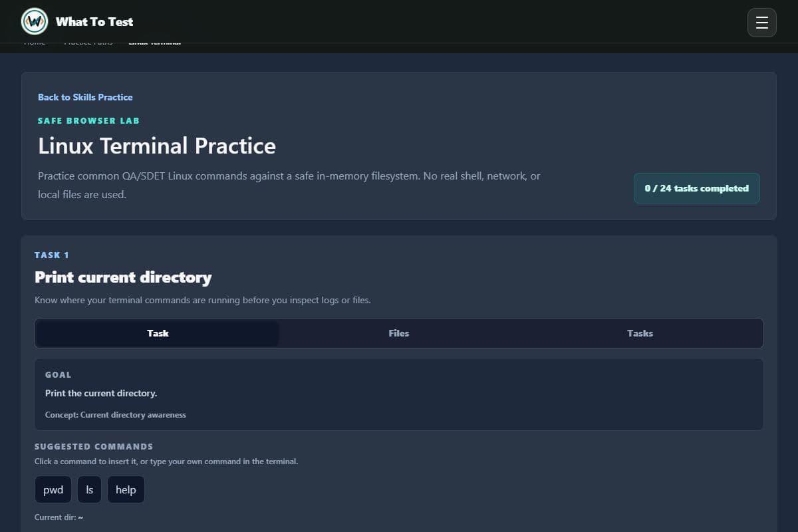The width and height of the screenshot is (798, 532).
Task: Click the TASK 1 label
Action: click(x=52, y=255)
